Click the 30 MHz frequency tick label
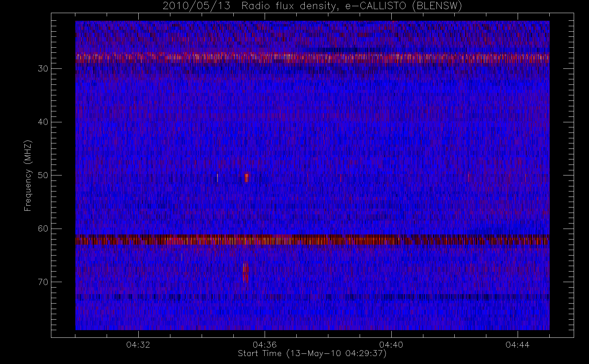589x364 pixels. (43, 68)
